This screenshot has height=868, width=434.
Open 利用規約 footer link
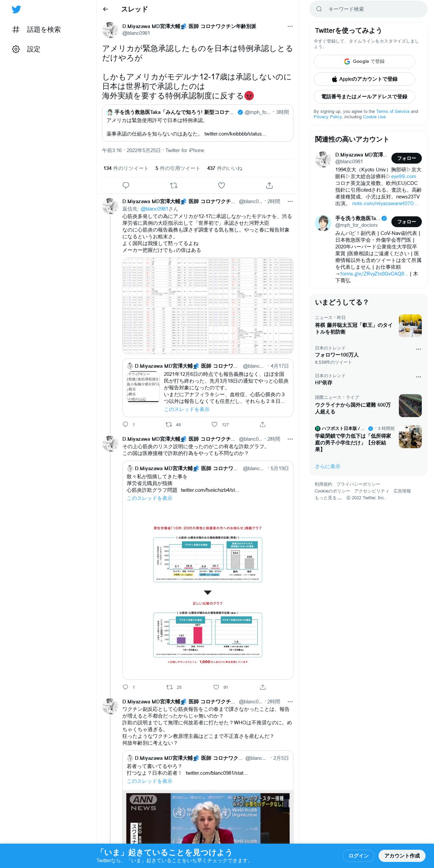323,484
